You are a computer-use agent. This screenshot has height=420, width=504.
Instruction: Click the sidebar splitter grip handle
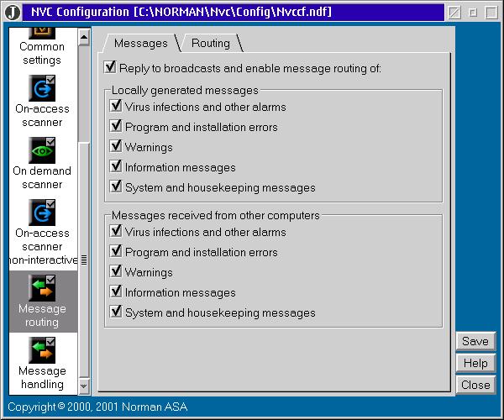tap(84, 260)
